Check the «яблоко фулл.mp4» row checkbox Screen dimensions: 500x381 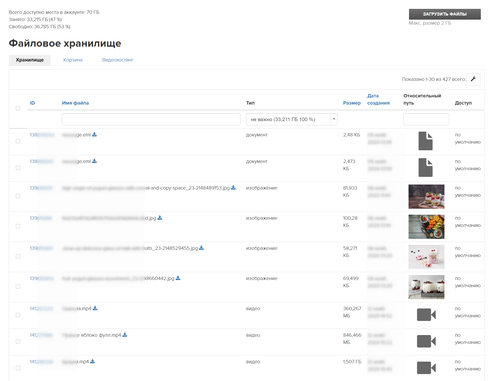tap(18, 341)
